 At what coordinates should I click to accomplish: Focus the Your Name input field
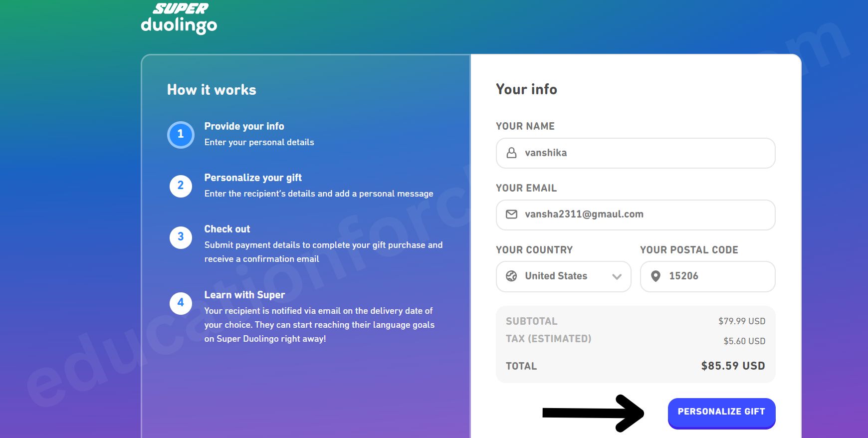coord(644,153)
